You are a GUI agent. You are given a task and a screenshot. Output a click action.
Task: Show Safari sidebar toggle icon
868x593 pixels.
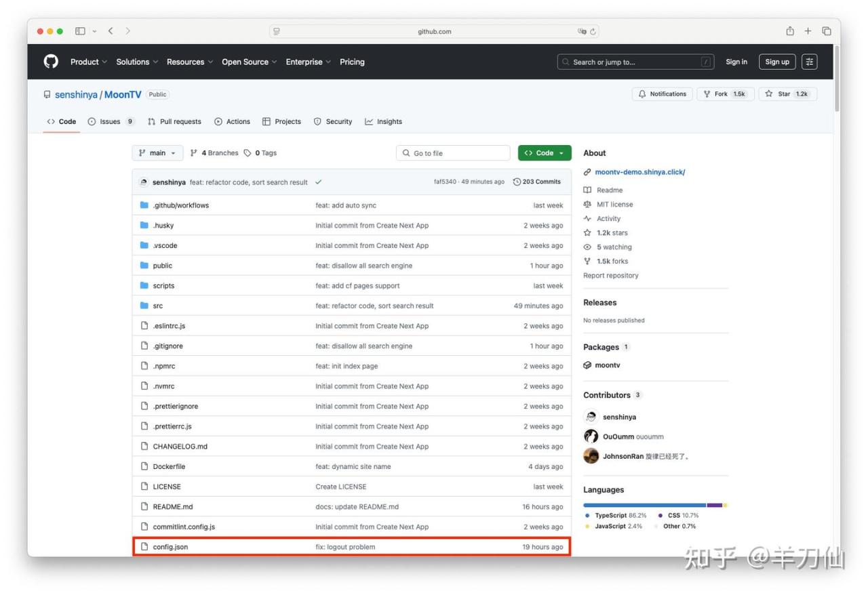80,31
